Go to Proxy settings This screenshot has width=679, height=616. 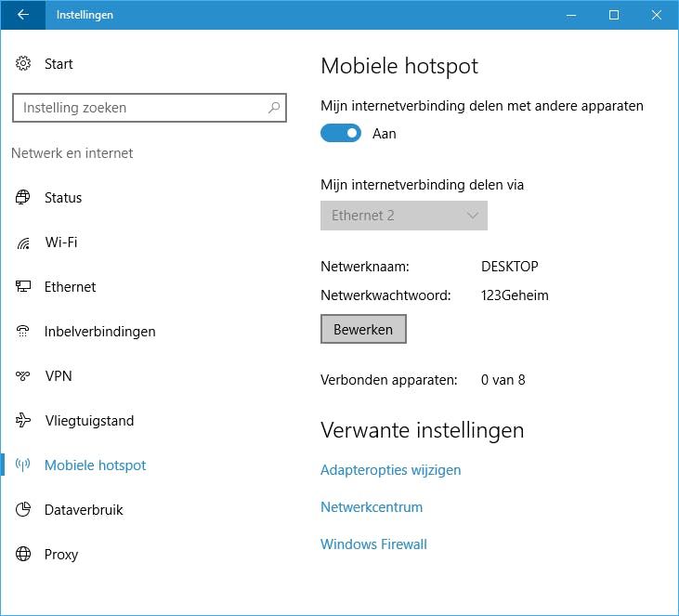(x=61, y=555)
